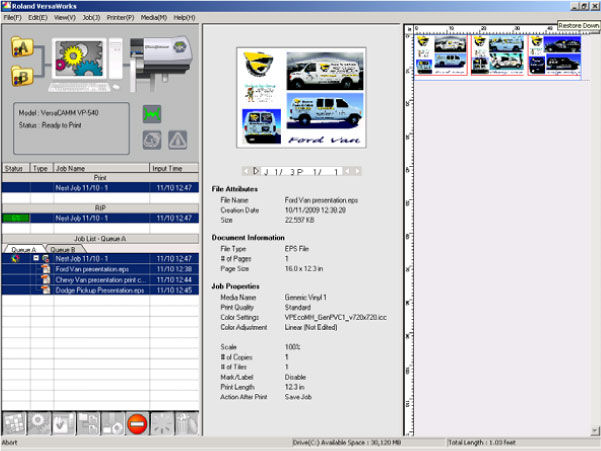Click the warning triangle icon

(178, 140)
